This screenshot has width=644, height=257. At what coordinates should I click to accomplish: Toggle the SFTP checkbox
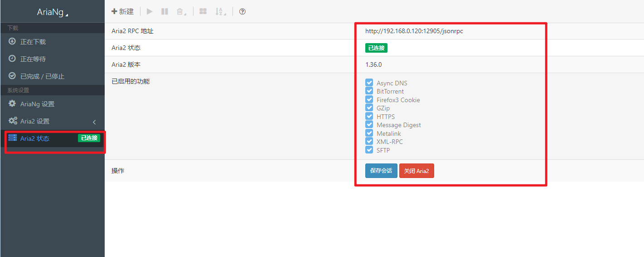click(x=369, y=150)
